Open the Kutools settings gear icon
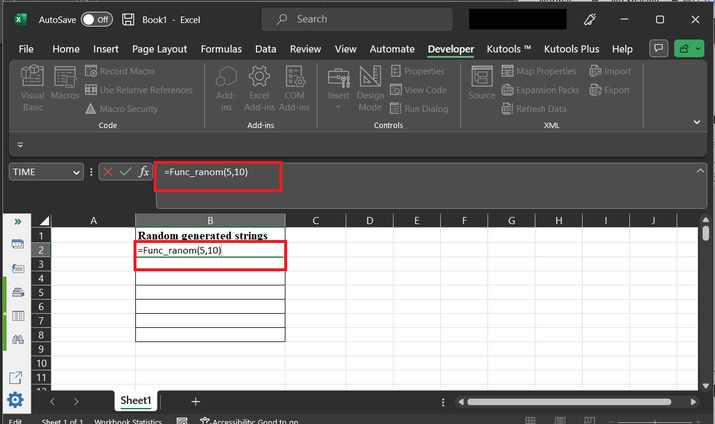 click(15, 400)
